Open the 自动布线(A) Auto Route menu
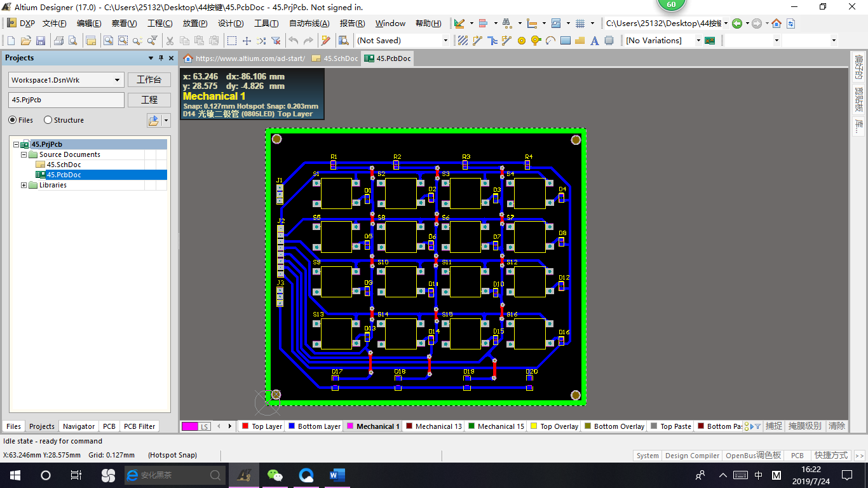The width and height of the screenshot is (868, 488). tap(309, 24)
